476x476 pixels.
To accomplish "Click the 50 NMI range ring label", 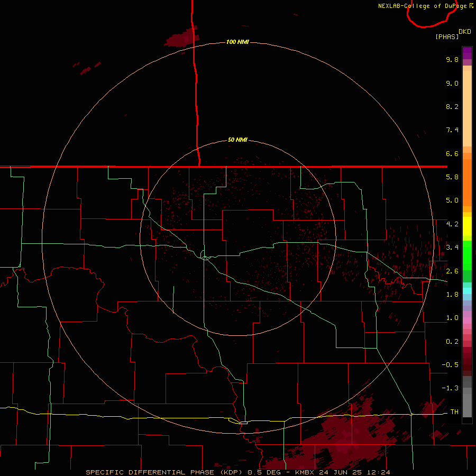I will pyautogui.click(x=237, y=140).
